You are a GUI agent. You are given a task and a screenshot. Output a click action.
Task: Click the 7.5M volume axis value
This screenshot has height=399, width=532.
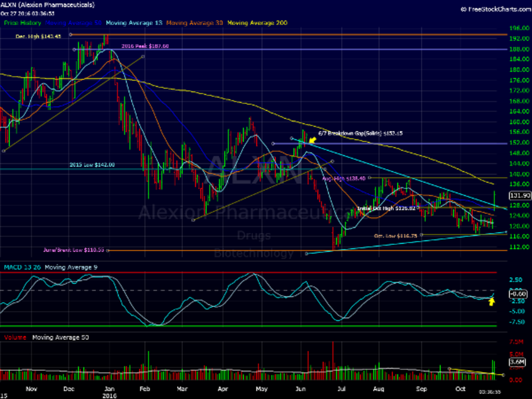[516, 342]
